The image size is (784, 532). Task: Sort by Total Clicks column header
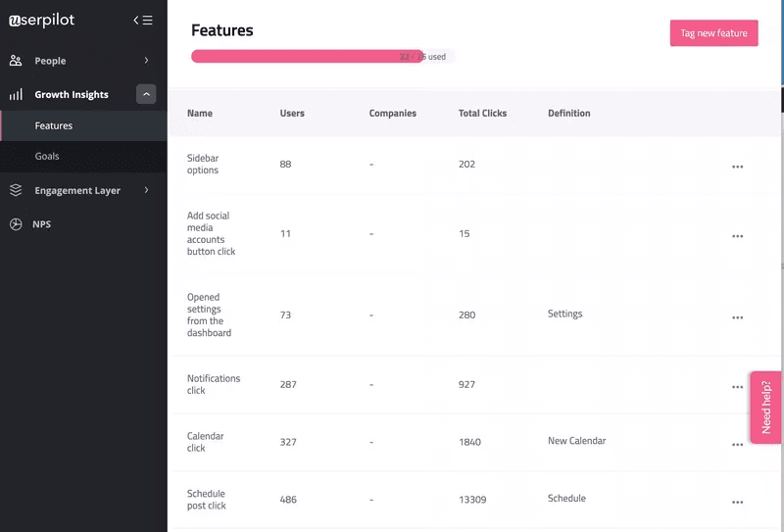(482, 114)
